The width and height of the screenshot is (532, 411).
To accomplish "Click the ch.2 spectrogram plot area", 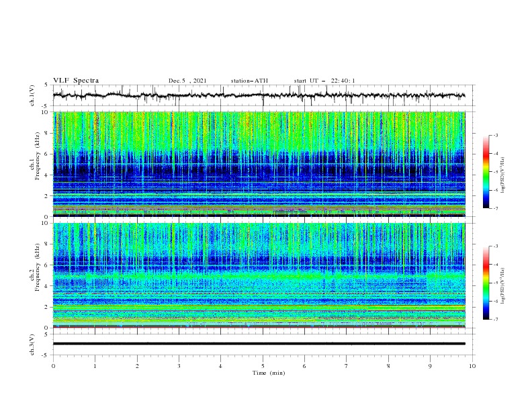I will [259, 275].
